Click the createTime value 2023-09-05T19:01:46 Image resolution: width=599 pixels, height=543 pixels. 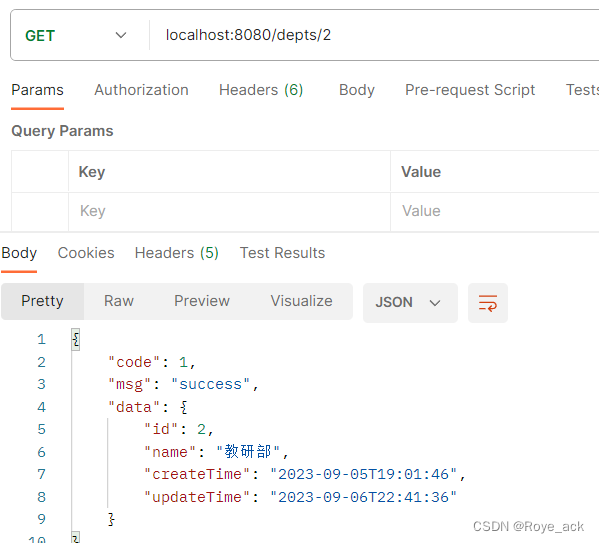coord(363,474)
